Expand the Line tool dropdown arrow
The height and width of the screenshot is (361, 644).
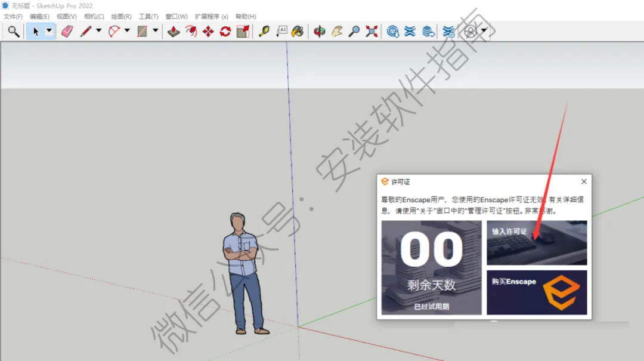(x=98, y=31)
